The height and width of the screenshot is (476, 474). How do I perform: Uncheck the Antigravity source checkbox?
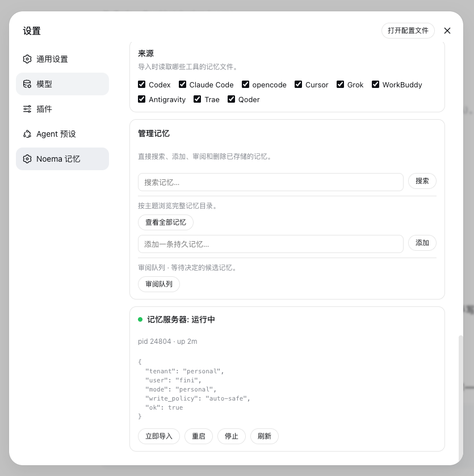pyautogui.click(x=141, y=99)
